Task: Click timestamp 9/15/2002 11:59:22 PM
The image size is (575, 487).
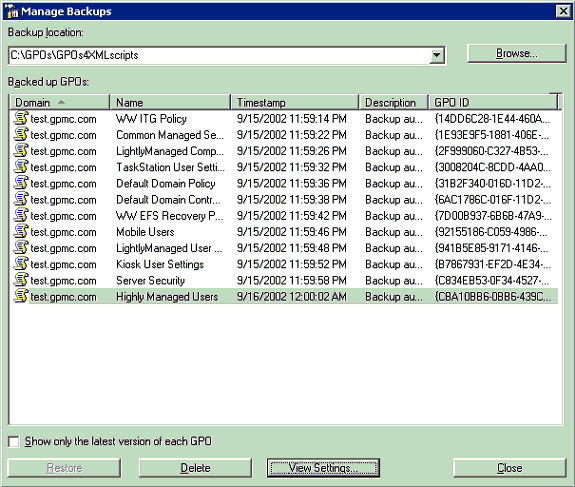Action: (292, 135)
